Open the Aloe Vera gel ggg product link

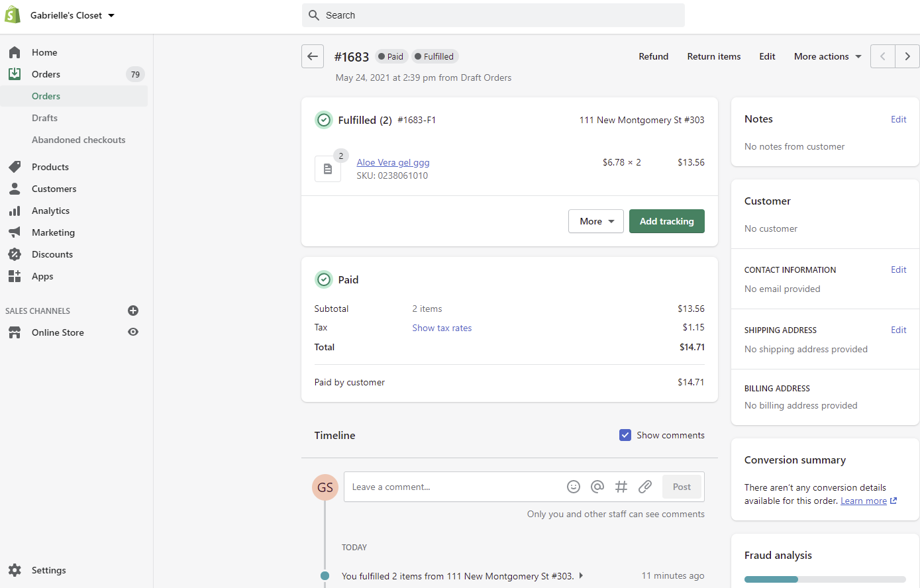click(x=393, y=162)
